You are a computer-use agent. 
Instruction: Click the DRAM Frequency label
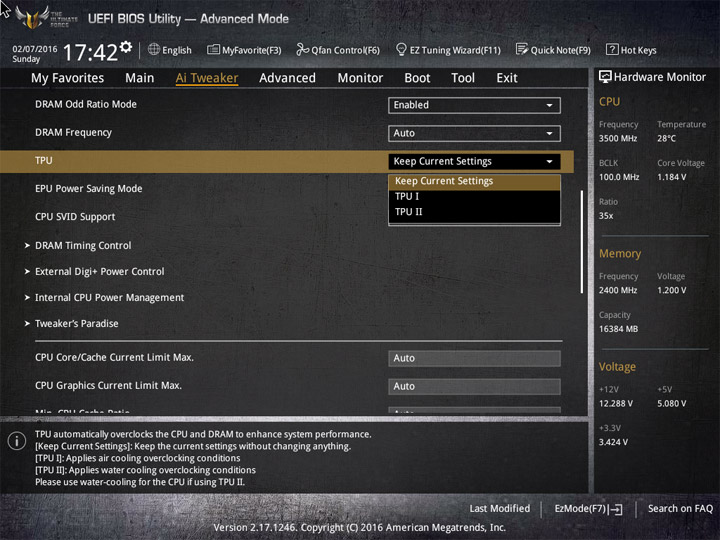(x=73, y=133)
